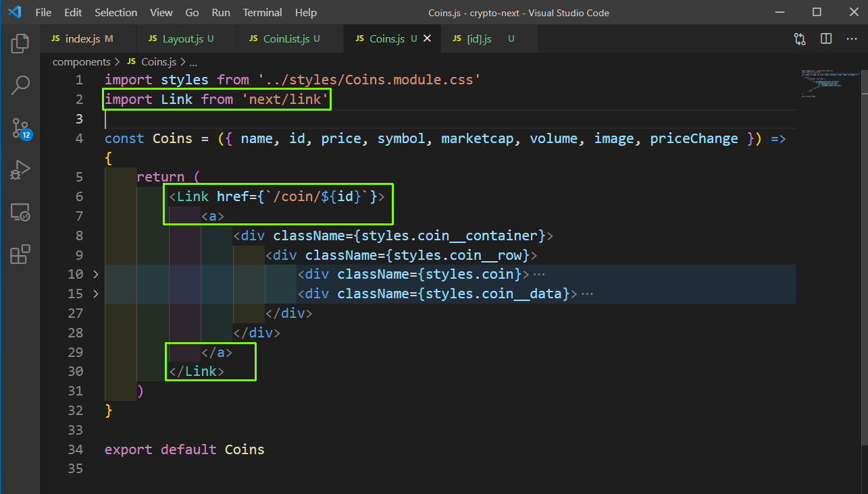The image size is (868, 494).
Task: Open the Help menu
Action: click(305, 13)
